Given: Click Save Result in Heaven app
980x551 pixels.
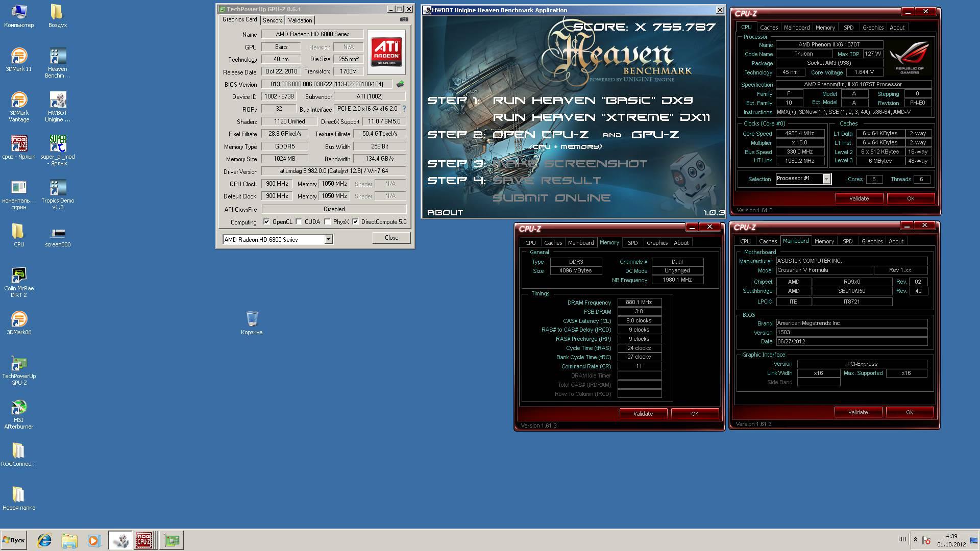Looking at the screenshot, I should (547, 181).
